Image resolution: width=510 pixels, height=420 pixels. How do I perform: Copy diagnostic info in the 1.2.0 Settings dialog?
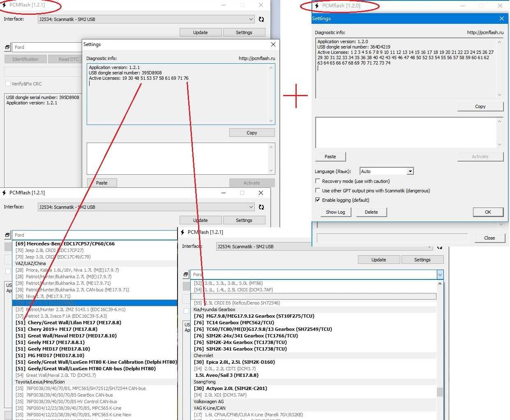pyautogui.click(x=480, y=106)
